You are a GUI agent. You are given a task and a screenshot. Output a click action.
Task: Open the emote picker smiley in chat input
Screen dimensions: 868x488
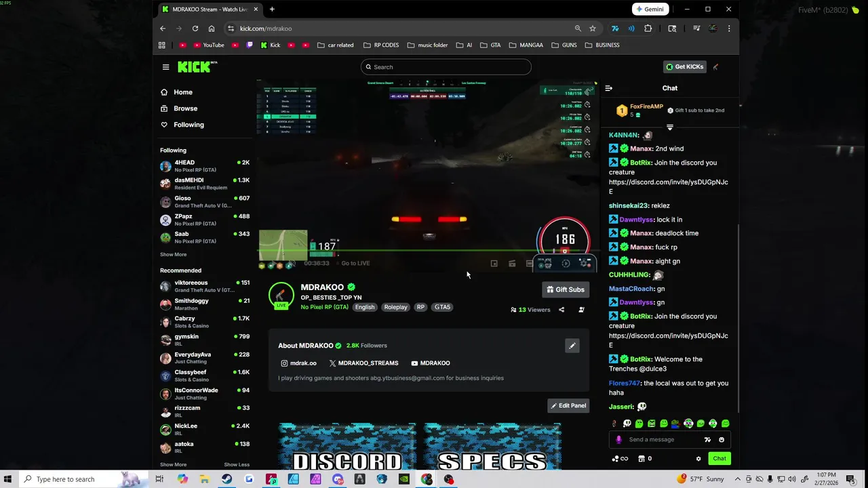(722, 440)
